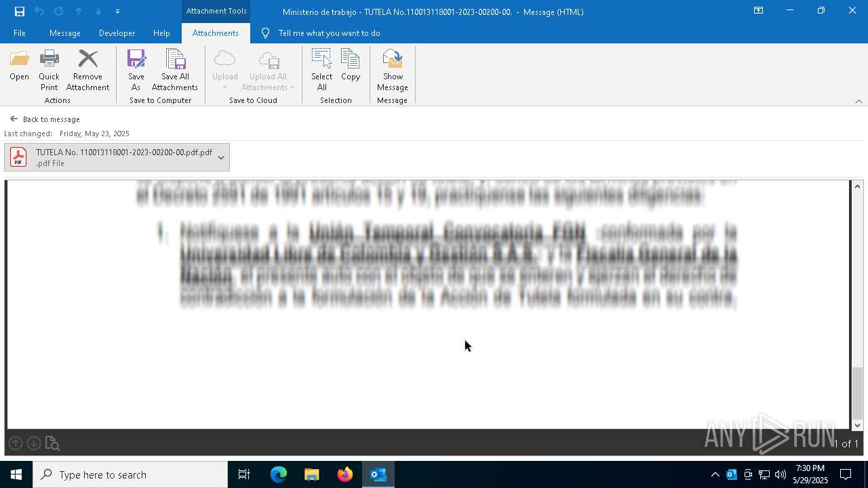Click scroll down arrow of preview pane

pos(858,425)
